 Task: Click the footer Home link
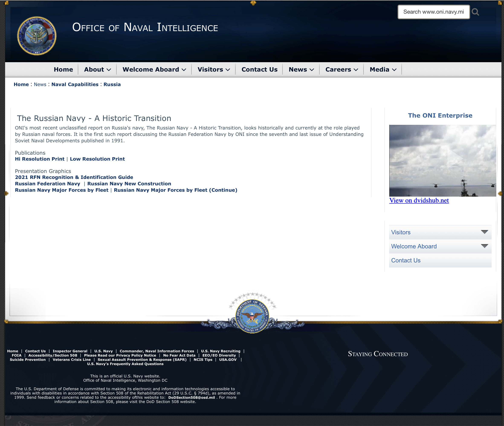click(x=13, y=351)
